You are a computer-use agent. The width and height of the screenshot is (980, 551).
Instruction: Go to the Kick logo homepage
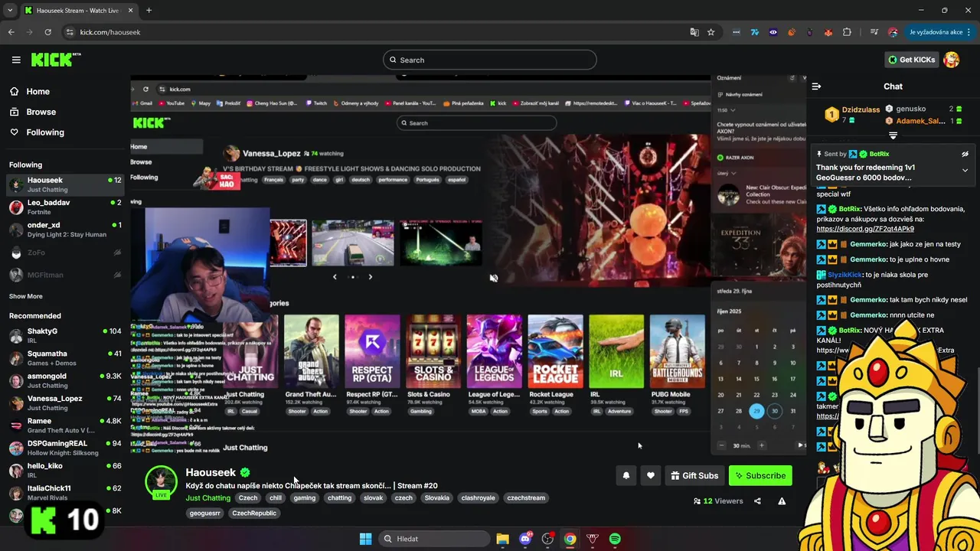[x=56, y=59]
